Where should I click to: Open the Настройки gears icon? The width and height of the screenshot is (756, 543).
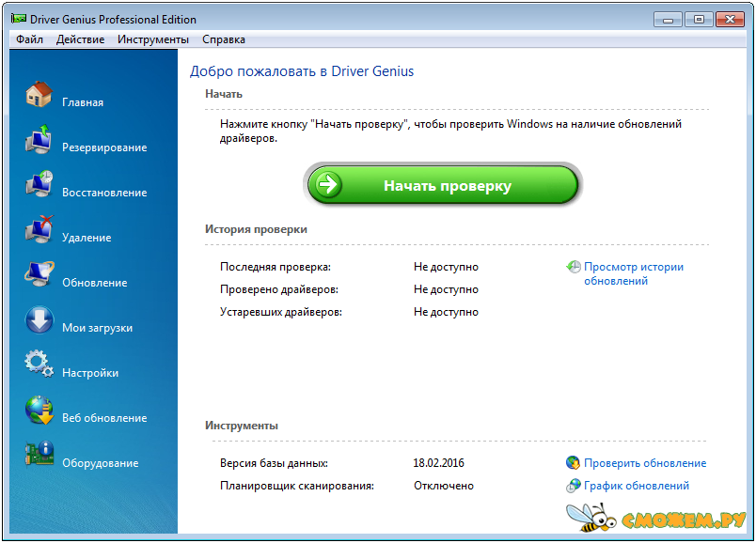39,365
